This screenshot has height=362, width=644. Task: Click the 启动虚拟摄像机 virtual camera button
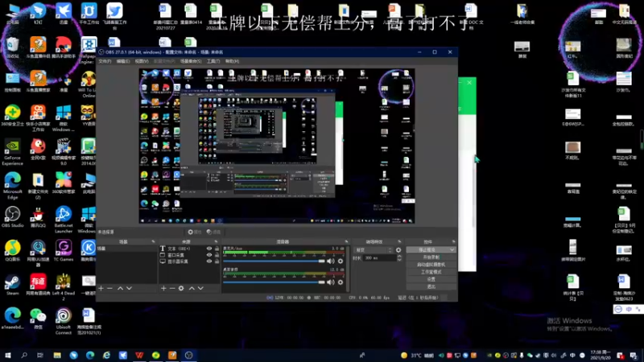pyautogui.click(x=431, y=265)
